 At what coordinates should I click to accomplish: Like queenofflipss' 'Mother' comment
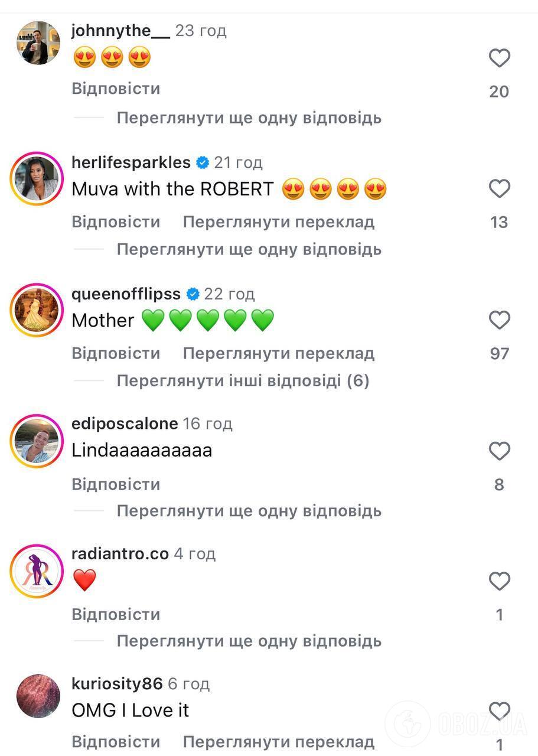(499, 320)
